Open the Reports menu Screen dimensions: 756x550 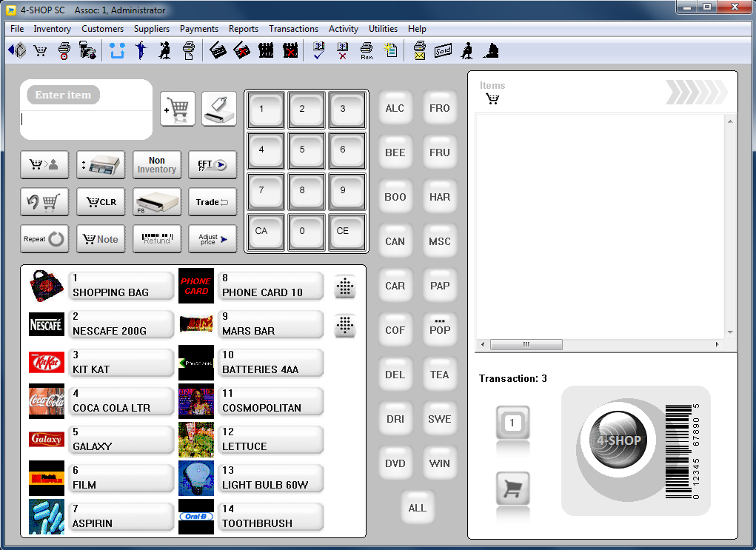(244, 29)
